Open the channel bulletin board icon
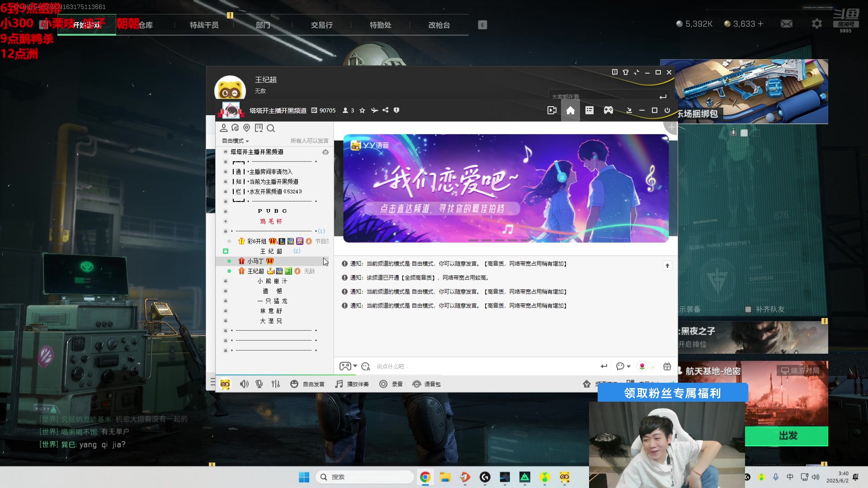The width and height of the screenshot is (868, 488). (259, 128)
